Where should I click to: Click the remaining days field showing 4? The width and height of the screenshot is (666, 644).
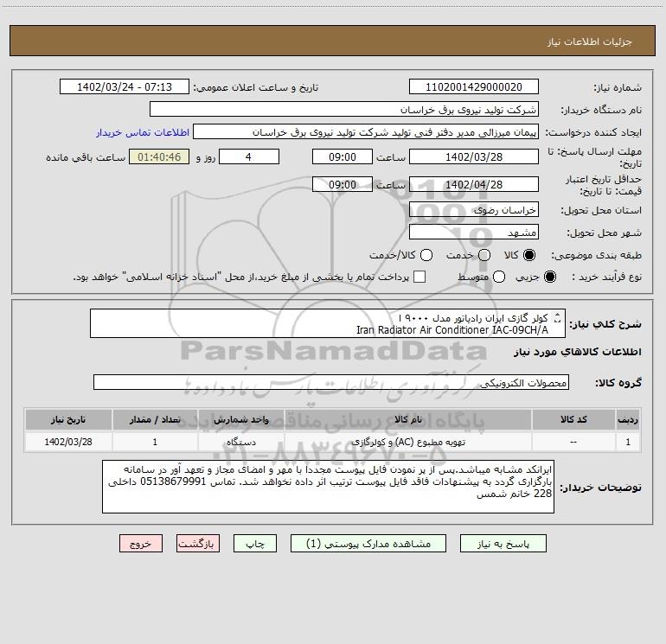coord(249,156)
